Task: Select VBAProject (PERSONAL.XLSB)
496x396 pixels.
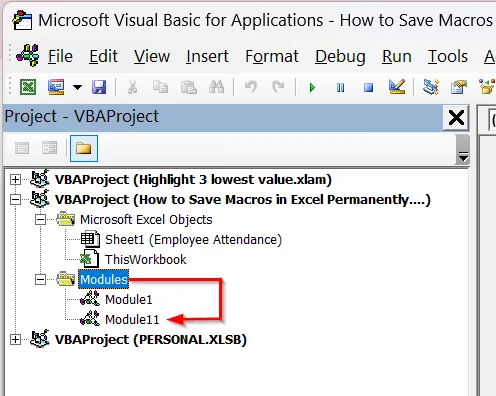Action: [x=151, y=340]
